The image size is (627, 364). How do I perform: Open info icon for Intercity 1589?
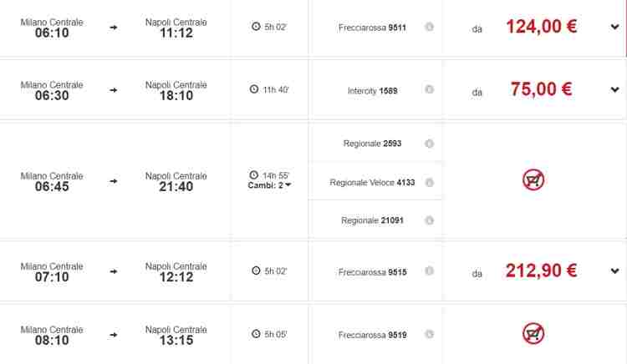[x=429, y=89]
